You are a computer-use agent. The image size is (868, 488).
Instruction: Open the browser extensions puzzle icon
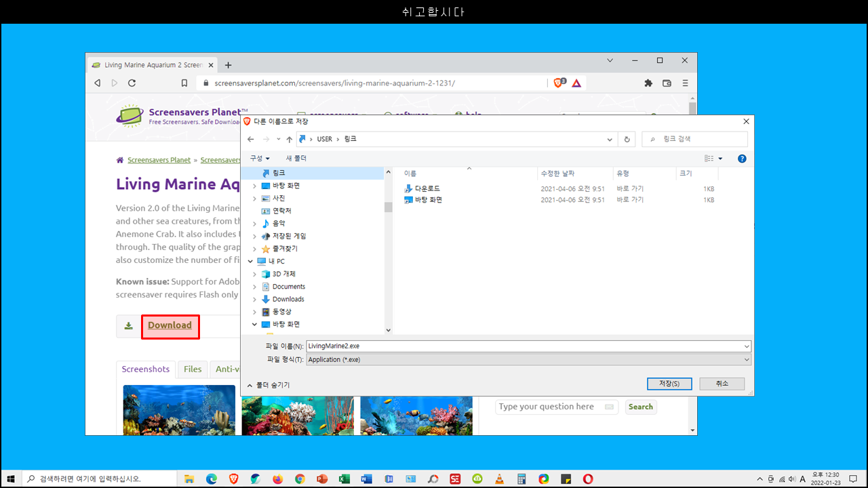648,83
